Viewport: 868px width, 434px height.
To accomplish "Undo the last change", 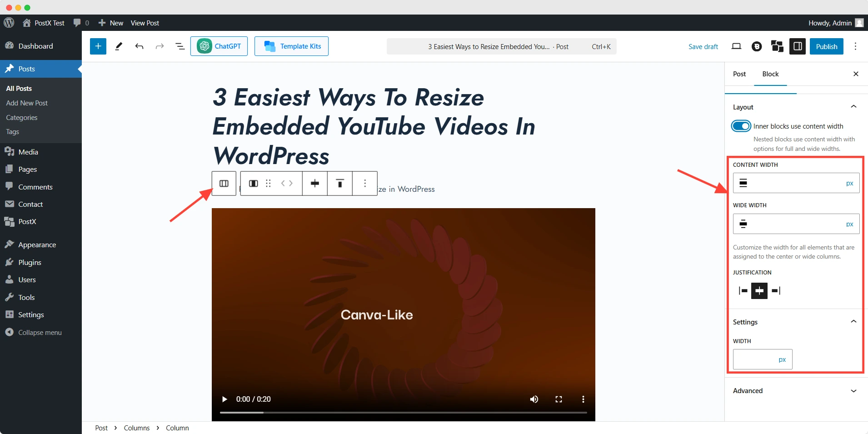I will coord(139,46).
